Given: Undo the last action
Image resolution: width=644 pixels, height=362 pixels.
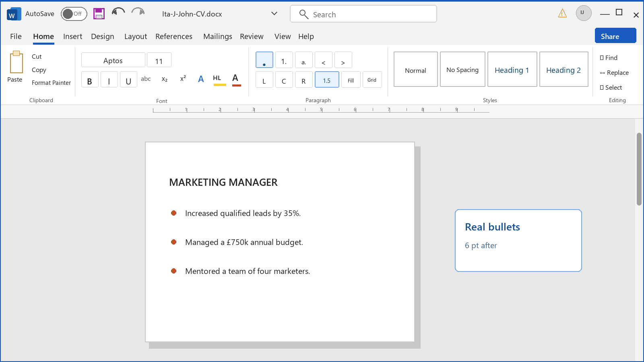Looking at the screenshot, I should (x=118, y=12).
